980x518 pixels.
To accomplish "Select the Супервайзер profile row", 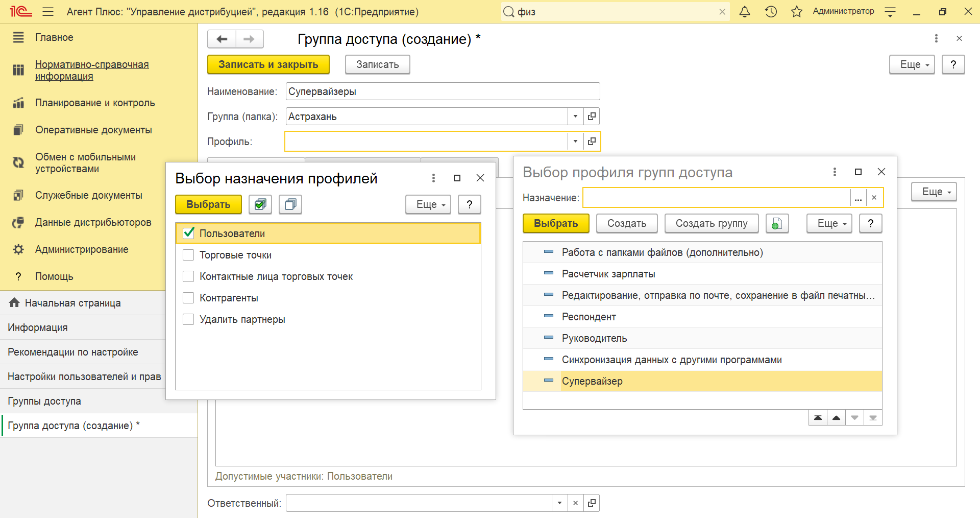I will 702,381.
